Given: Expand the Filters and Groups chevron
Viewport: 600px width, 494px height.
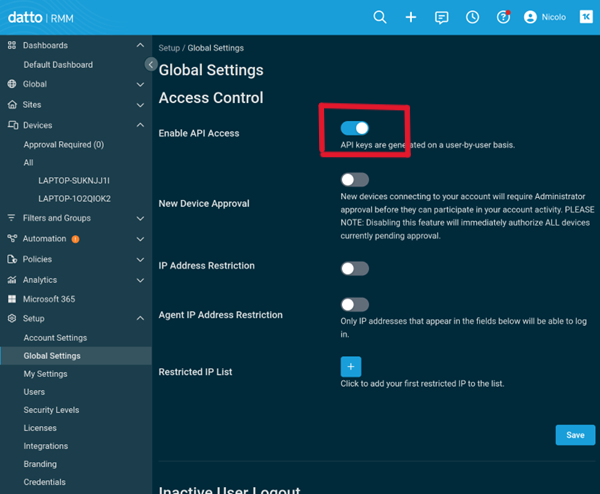Looking at the screenshot, I should click(140, 218).
